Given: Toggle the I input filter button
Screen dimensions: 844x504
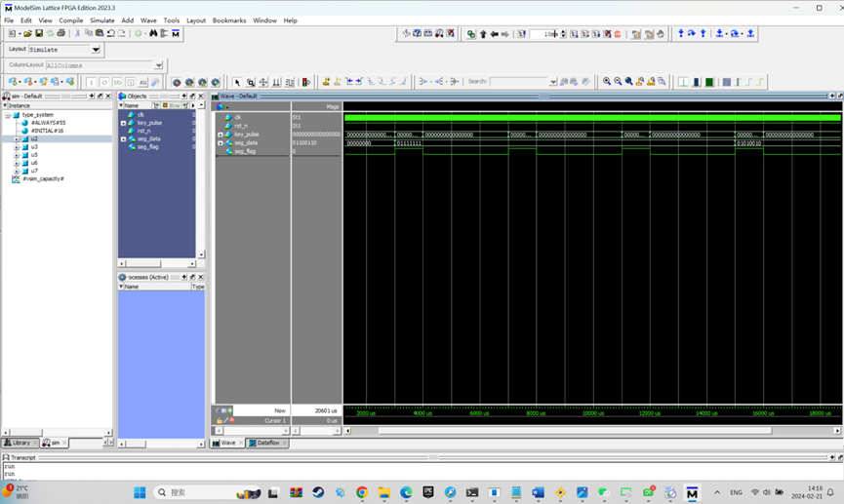Looking at the screenshot, I should point(91,82).
